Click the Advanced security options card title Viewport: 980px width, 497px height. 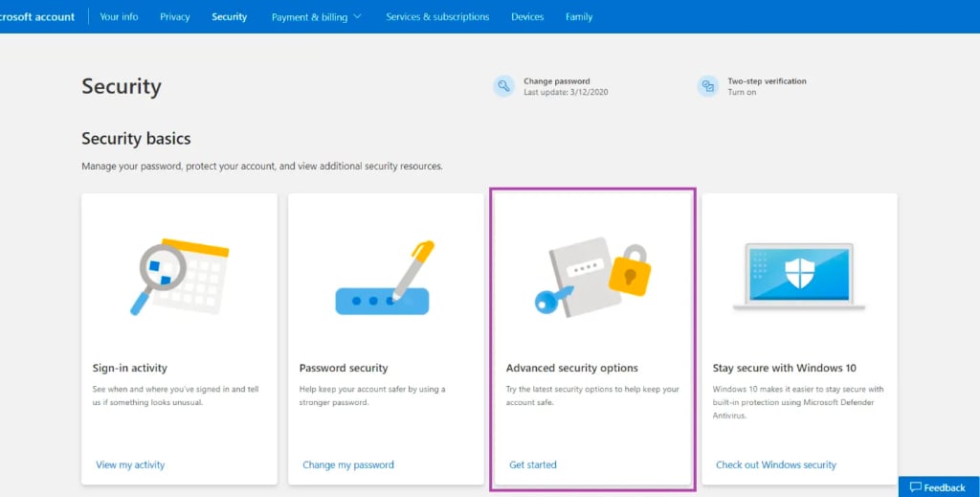[x=572, y=368]
